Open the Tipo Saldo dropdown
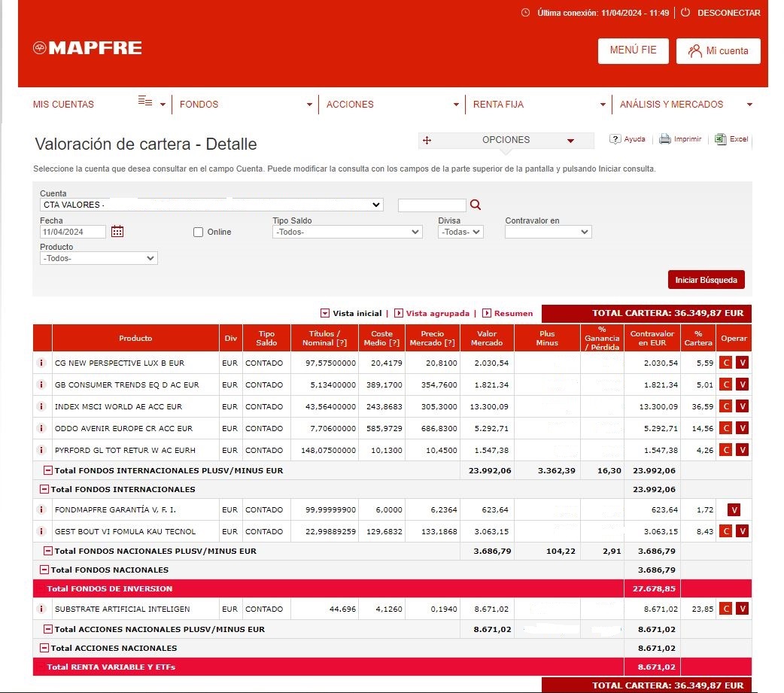The image size is (784, 693). coord(347,233)
